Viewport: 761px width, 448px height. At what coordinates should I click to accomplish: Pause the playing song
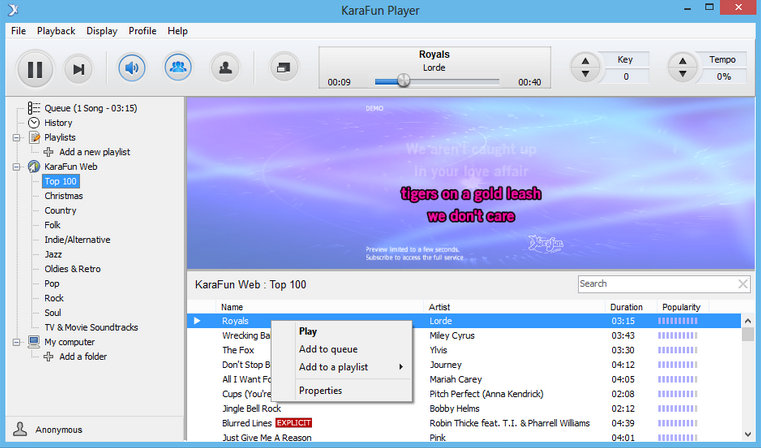tap(35, 69)
